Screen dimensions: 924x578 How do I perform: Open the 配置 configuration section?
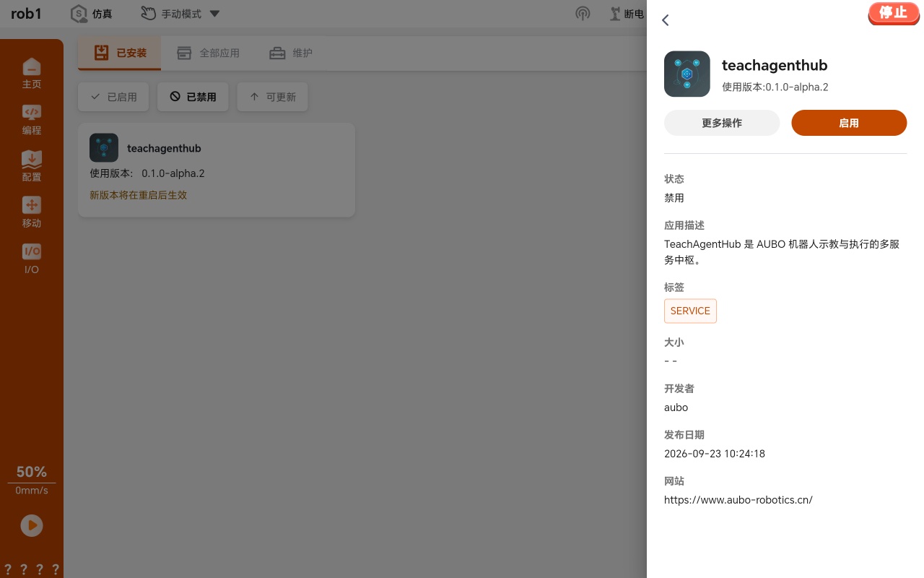32,166
